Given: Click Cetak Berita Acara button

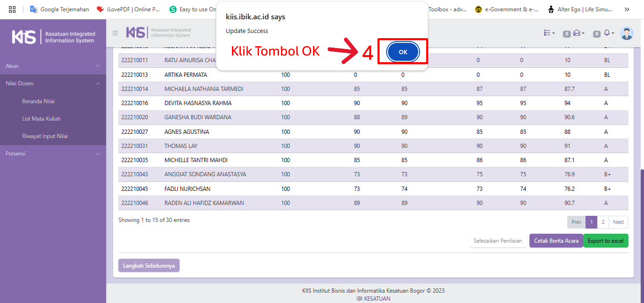Looking at the screenshot, I should pos(556,241).
